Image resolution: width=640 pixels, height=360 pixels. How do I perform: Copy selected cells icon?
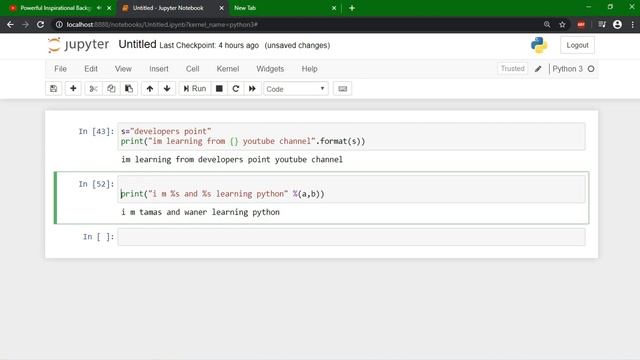coord(111,89)
